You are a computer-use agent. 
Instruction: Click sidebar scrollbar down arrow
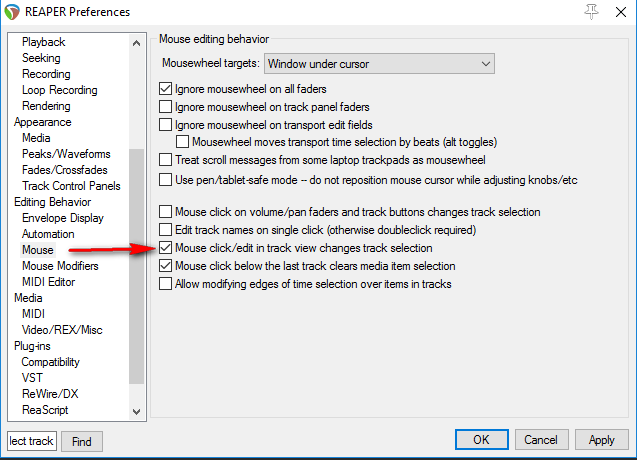tap(136, 412)
